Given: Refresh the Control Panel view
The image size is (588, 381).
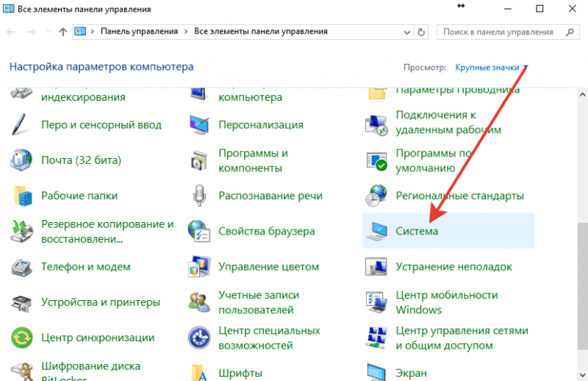Looking at the screenshot, I should coord(421,32).
